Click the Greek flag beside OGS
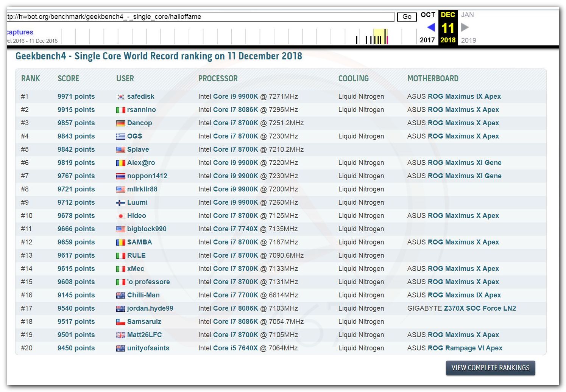 (x=120, y=137)
